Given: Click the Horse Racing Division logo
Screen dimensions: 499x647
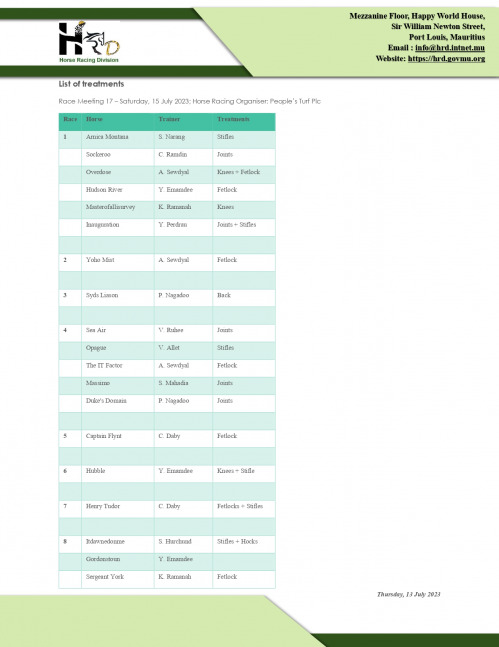Looking at the screenshot, I should [89, 42].
